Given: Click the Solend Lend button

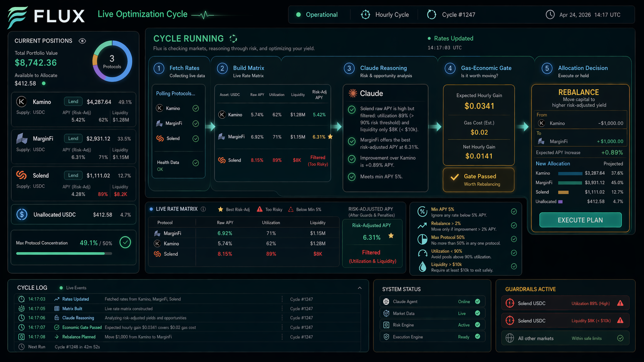Looking at the screenshot, I should point(73,175).
